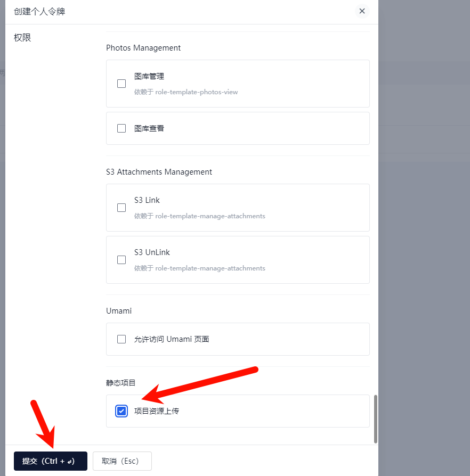Check the 允许访问 Umami 页面 box

(x=121, y=339)
